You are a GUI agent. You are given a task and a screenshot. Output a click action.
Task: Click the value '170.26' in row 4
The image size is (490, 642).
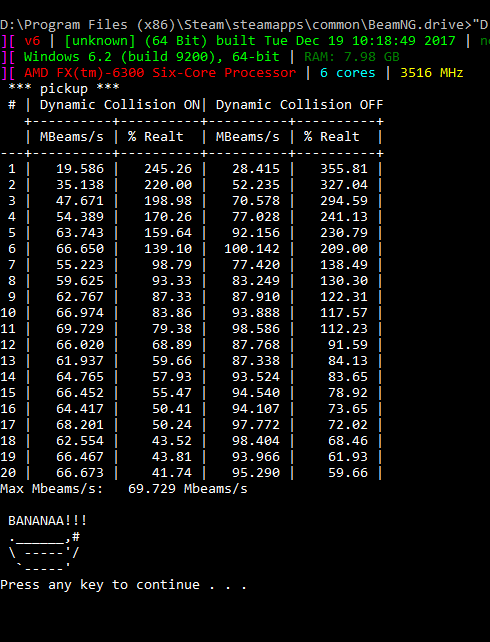pyautogui.click(x=168, y=217)
